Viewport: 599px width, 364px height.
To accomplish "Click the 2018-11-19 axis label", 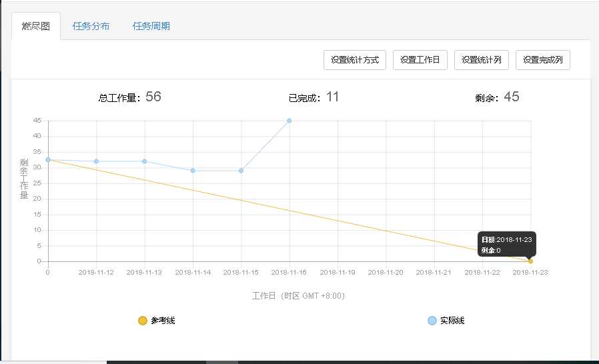I will pyautogui.click(x=338, y=272).
